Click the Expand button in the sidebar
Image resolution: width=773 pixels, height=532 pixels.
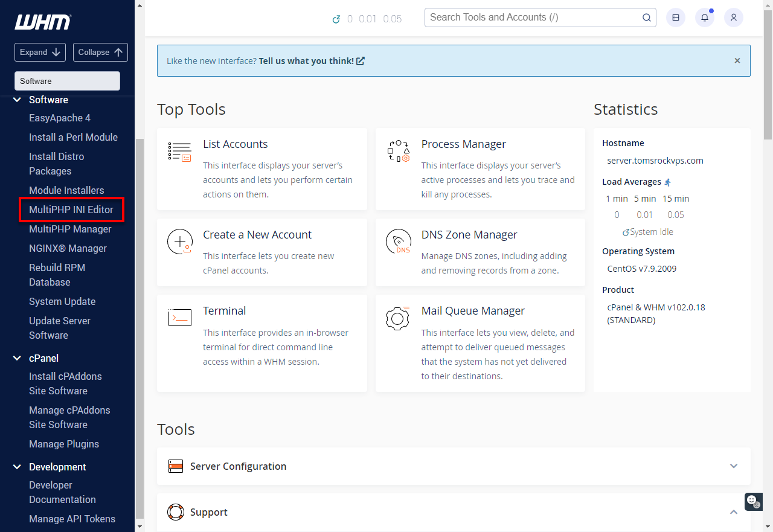coord(40,52)
